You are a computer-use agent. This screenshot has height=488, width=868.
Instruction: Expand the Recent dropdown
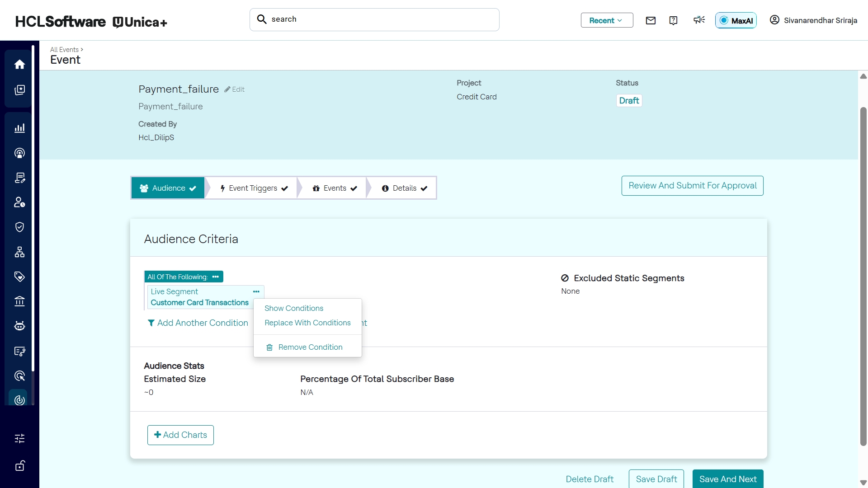click(x=607, y=20)
